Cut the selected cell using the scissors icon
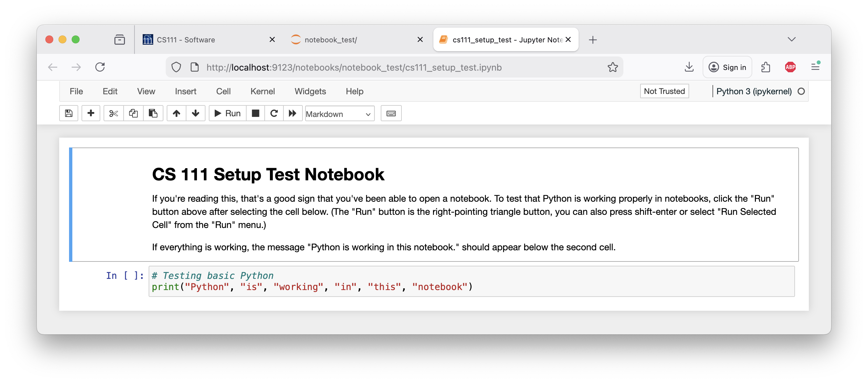Screen dimensions: 868x383 click(113, 113)
